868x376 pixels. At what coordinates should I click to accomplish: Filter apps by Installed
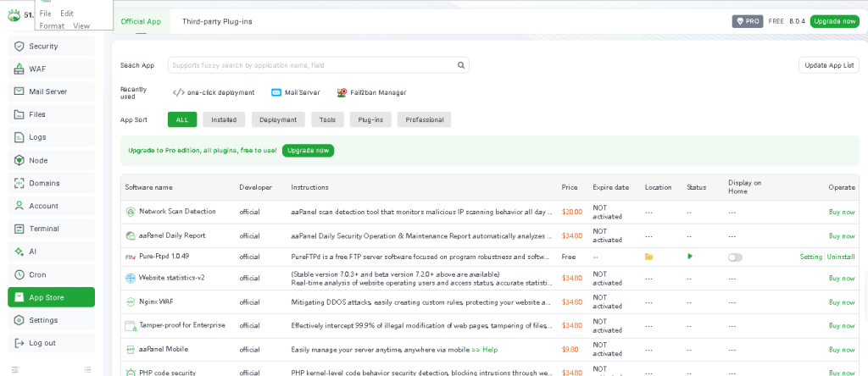point(224,119)
